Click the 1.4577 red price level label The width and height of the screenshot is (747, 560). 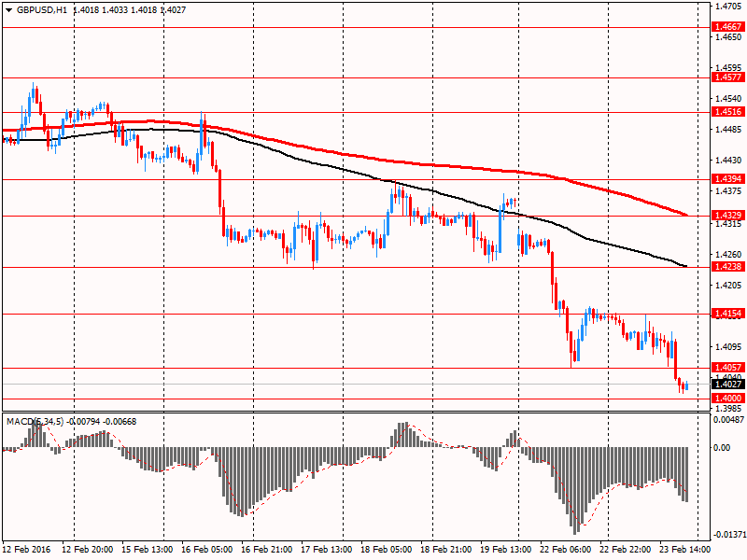tap(728, 77)
